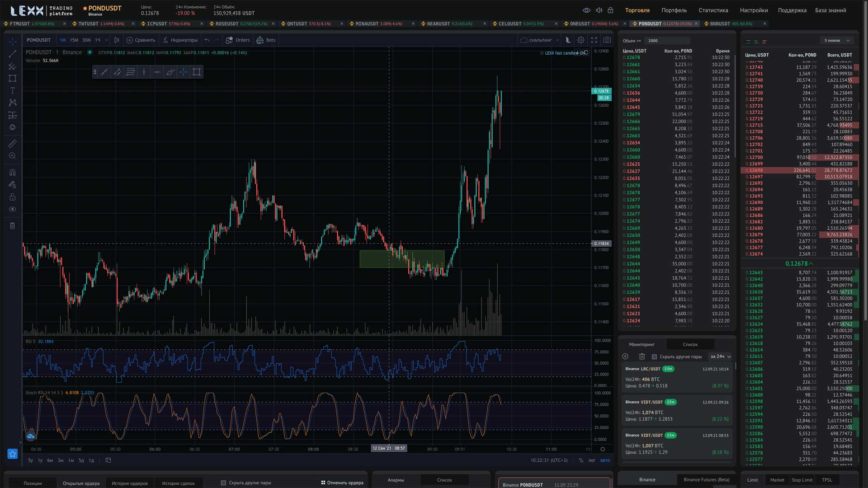
Task: Check 'Скрыть другие пары' in the orders panel
Action: tap(223, 483)
